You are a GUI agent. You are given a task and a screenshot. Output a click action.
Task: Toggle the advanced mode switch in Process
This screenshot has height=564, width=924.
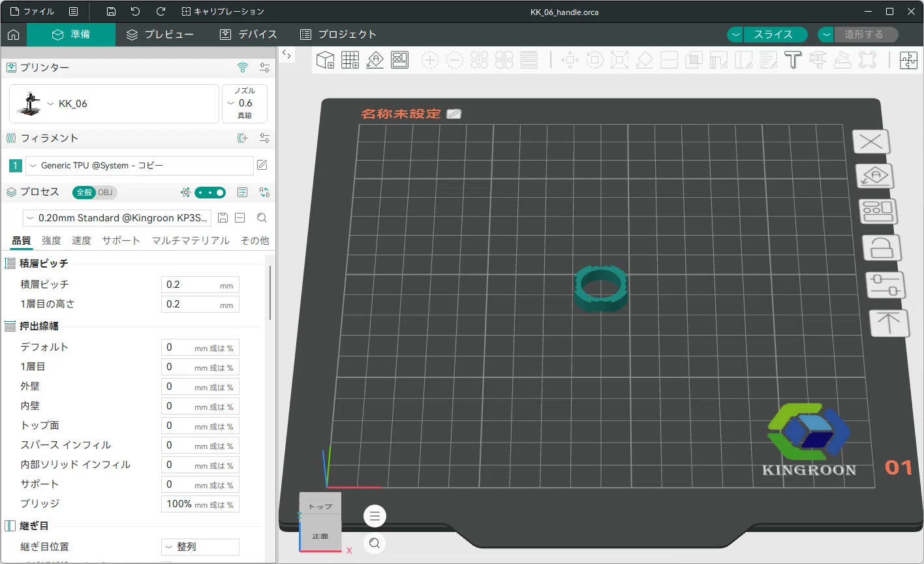[x=210, y=193]
